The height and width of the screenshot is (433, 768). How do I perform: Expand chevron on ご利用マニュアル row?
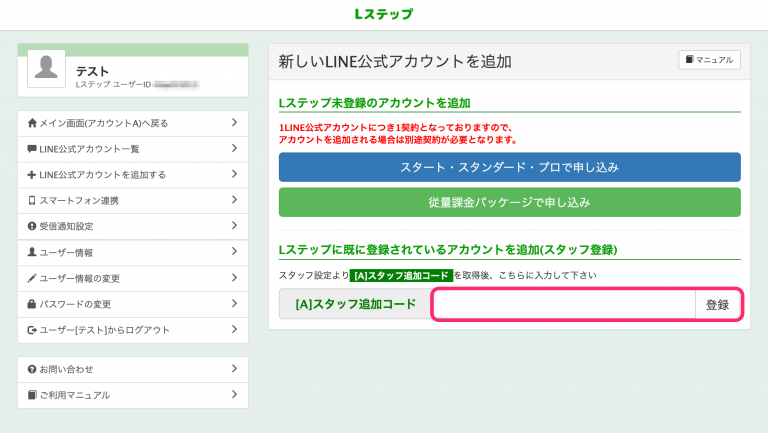234,394
